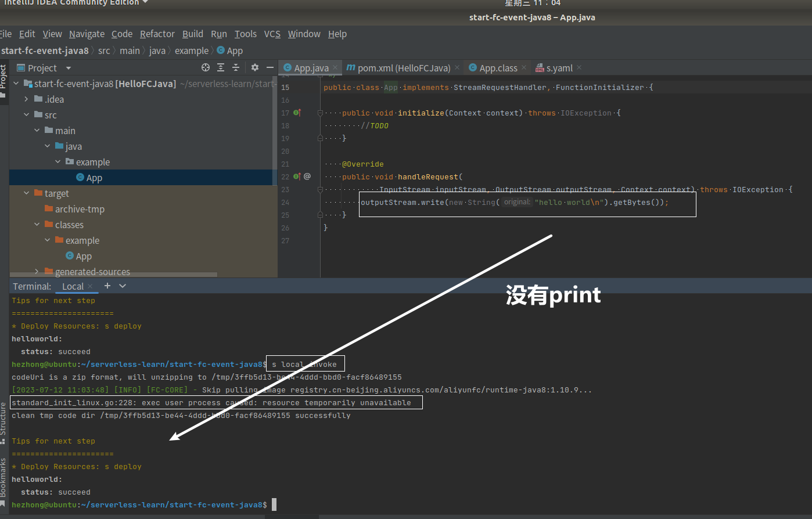Collapse the java folder

[48, 146]
